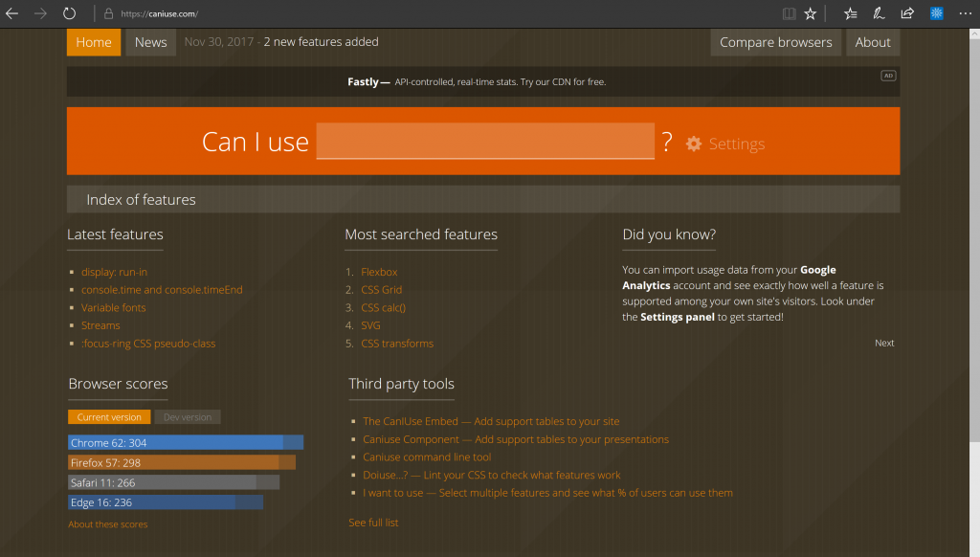Open the 'I want to use' link
This screenshot has width=980, height=557.
tap(548, 493)
